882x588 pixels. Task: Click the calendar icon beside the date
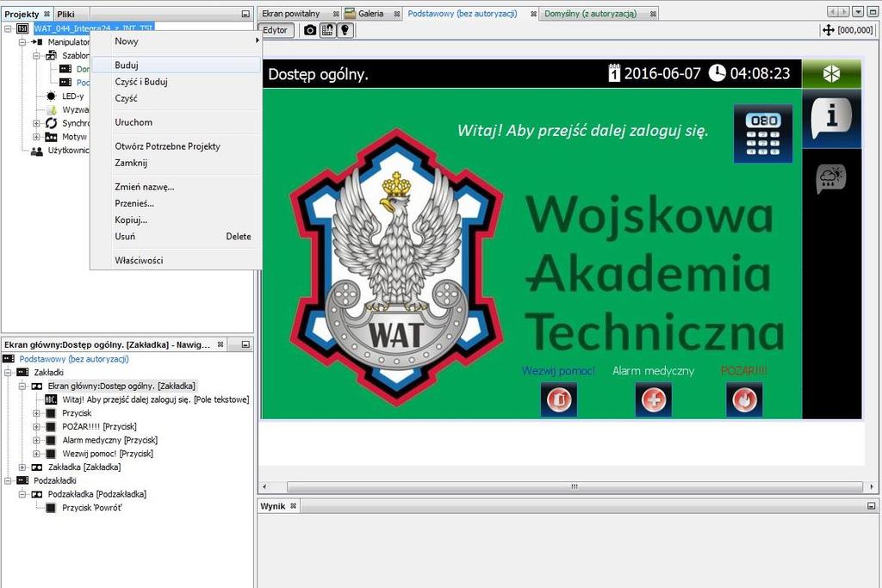(x=614, y=73)
